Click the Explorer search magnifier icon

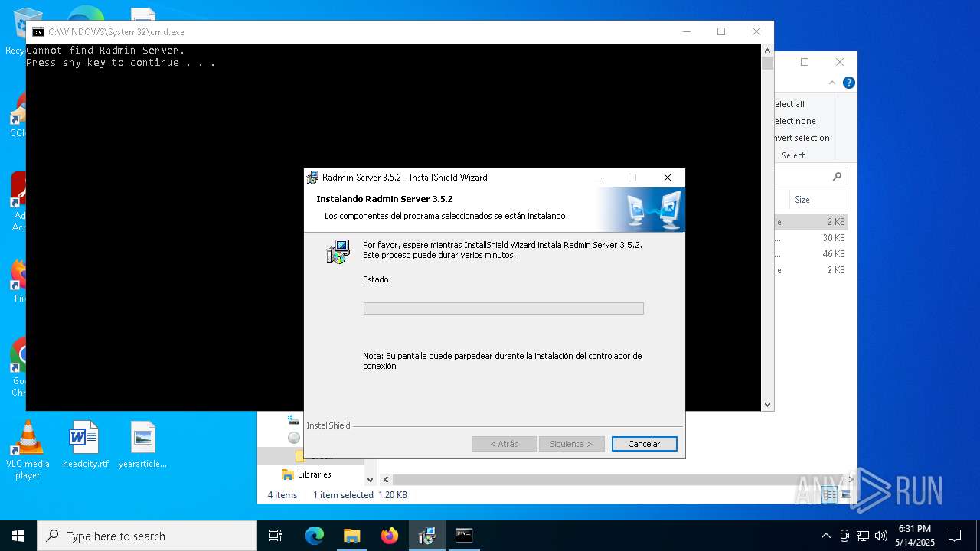click(x=837, y=176)
